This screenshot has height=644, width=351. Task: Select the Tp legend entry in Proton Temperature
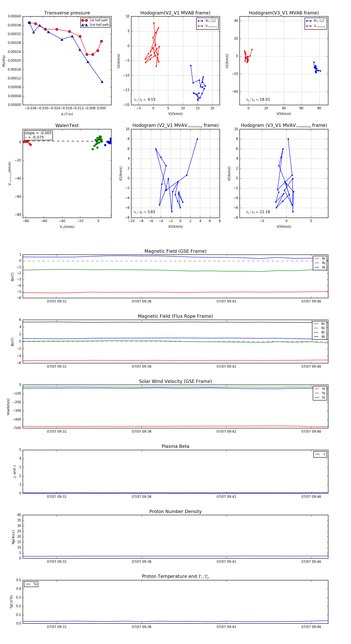click(x=31, y=584)
